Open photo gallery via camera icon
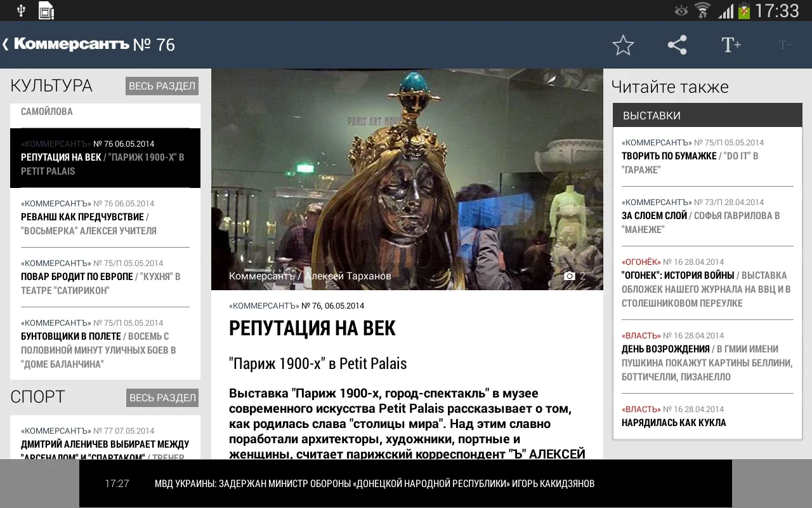Viewport: 812px width, 508px height. pyautogui.click(x=570, y=276)
